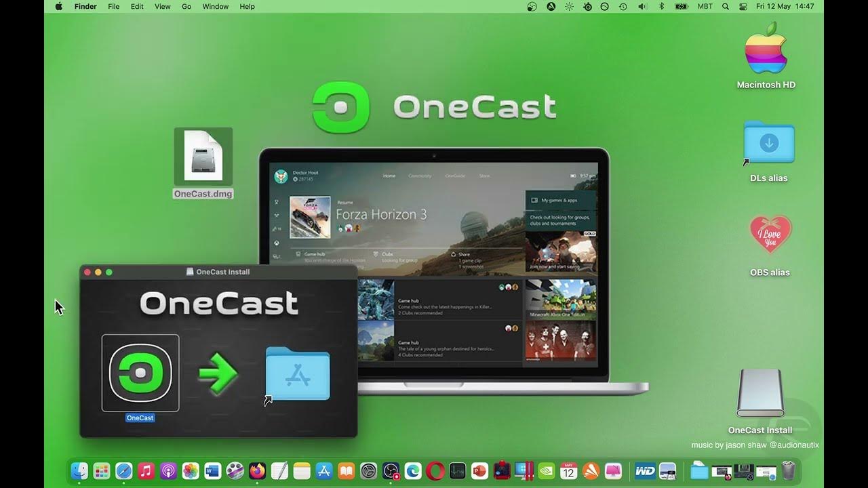
Task: Open Time Machine menu bar icon
Action: [623, 6]
